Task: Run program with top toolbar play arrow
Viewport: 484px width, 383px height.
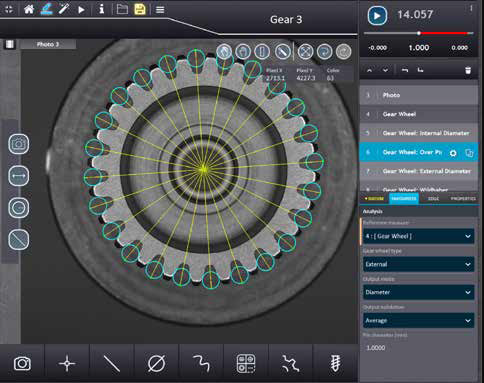Action: tap(81, 9)
